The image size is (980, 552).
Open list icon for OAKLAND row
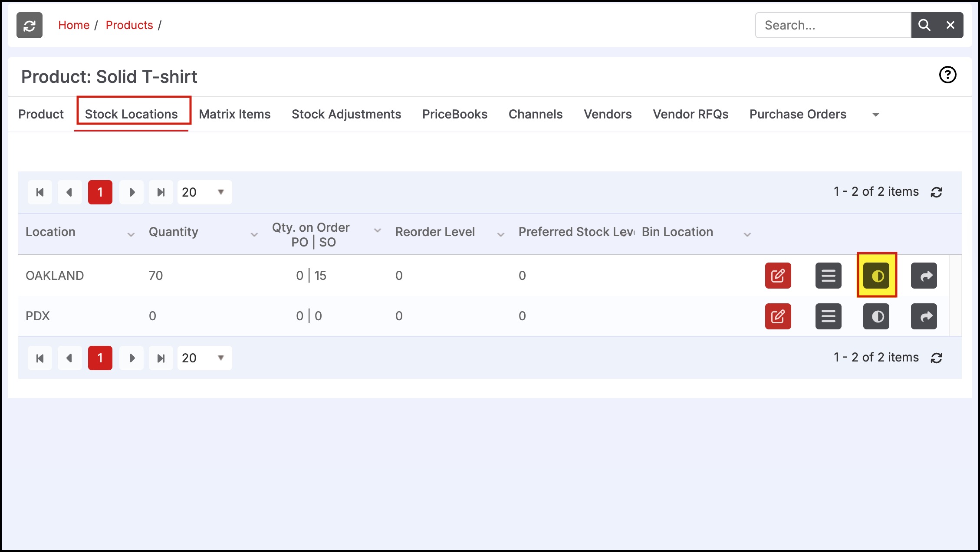point(828,276)
